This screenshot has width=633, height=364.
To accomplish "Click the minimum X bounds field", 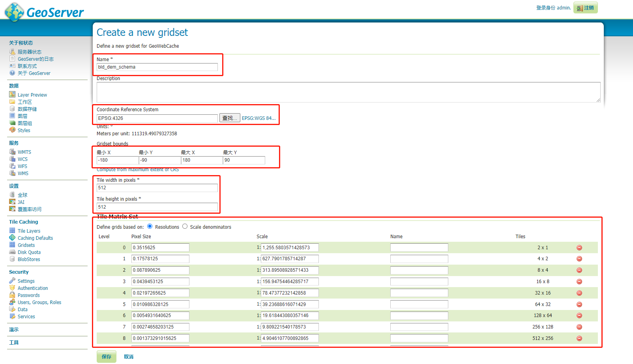I will [118, 160].
